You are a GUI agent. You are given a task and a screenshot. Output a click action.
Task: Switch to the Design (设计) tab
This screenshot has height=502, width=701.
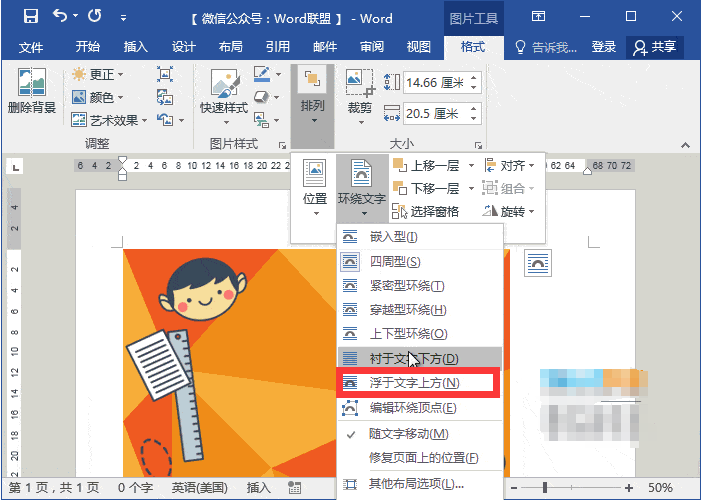pyautogui.click(x=183, y=46)
